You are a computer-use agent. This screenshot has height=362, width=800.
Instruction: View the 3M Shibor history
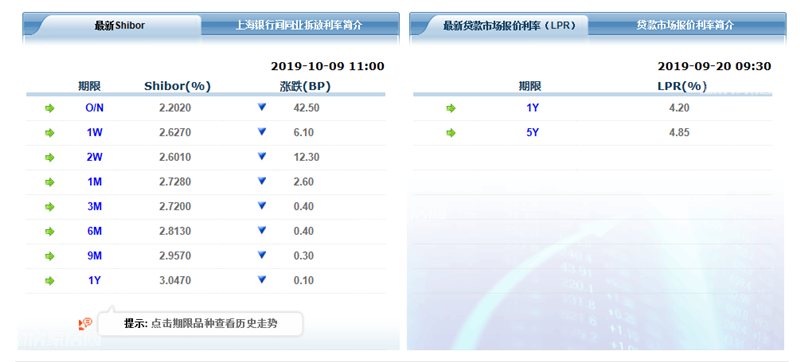click(94, 206)
